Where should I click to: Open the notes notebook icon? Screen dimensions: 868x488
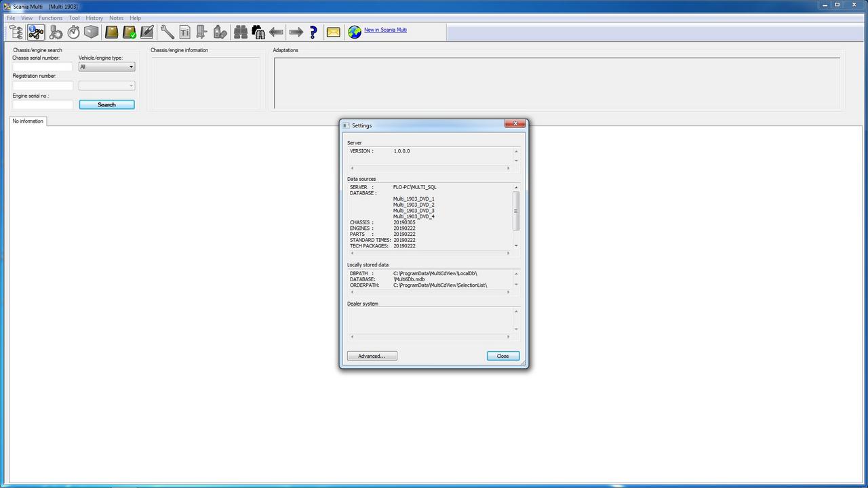click(111, 32)
